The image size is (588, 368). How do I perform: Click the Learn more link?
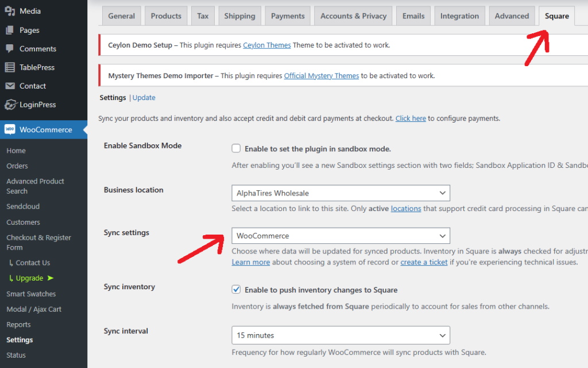tap(250, 262)
